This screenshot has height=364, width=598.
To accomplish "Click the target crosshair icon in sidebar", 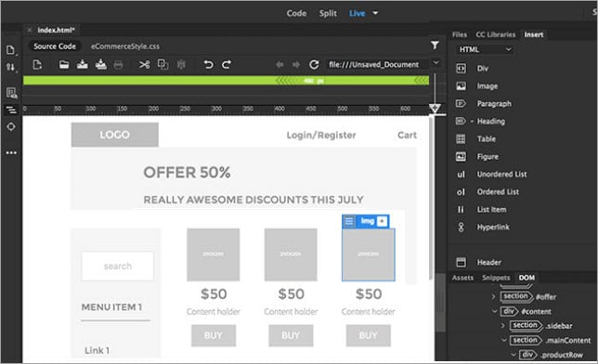I will [11, 126].
